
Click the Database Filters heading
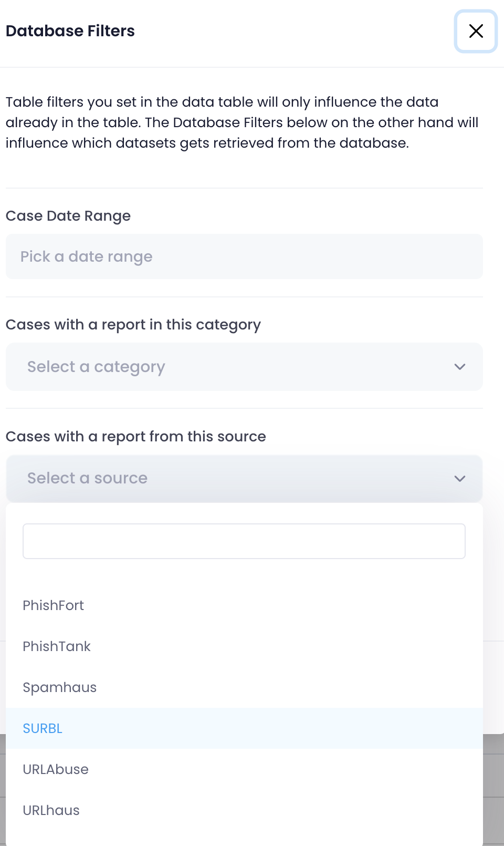70,31
